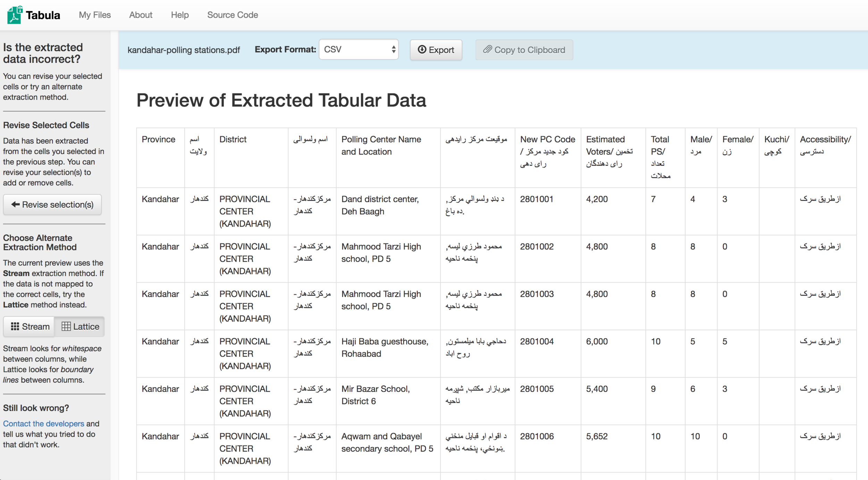The width and height of the screenshot is (868, 480).
Task: Click Choose Alternate Extraction Method heading
Action: [40, 242]
